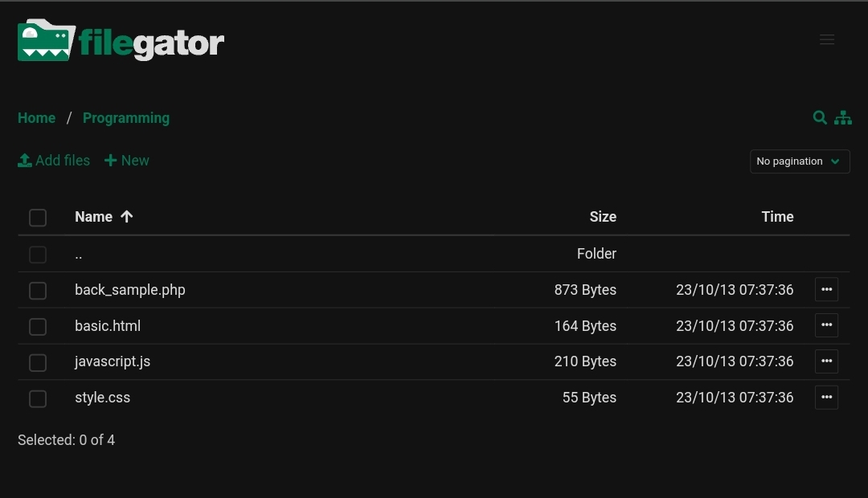
Task: Click the tree view icon near search
Action: [842, 117]
